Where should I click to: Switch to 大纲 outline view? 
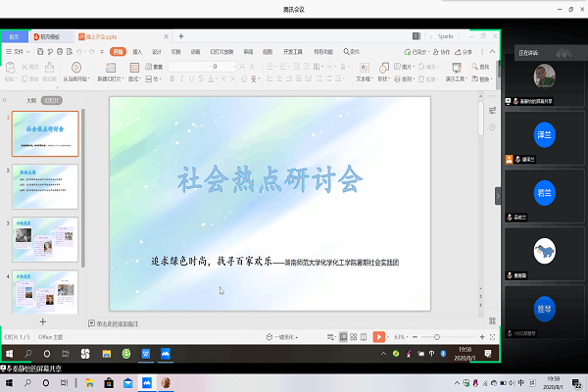point(31,100)
